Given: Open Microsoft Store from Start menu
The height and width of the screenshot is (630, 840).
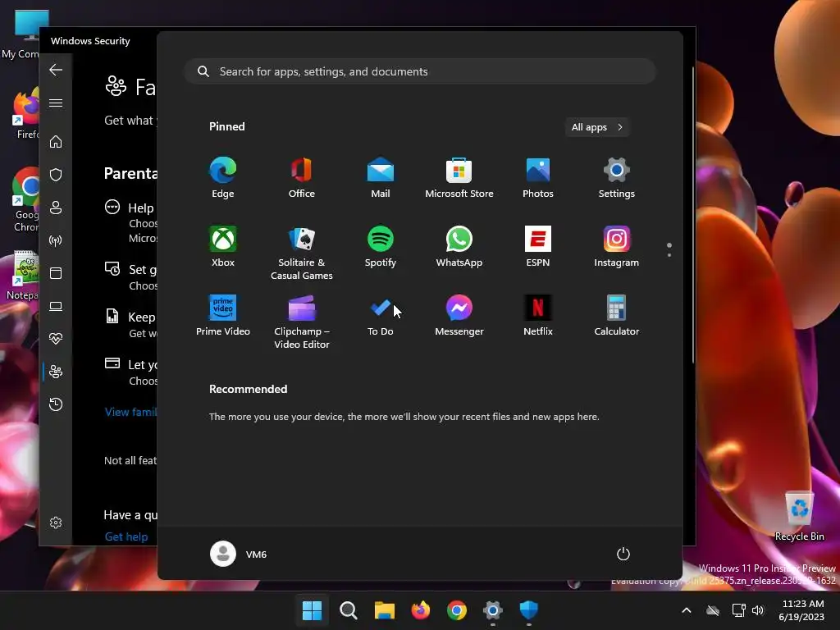Looking at the screenshot, I should click(x=459, y=178).
